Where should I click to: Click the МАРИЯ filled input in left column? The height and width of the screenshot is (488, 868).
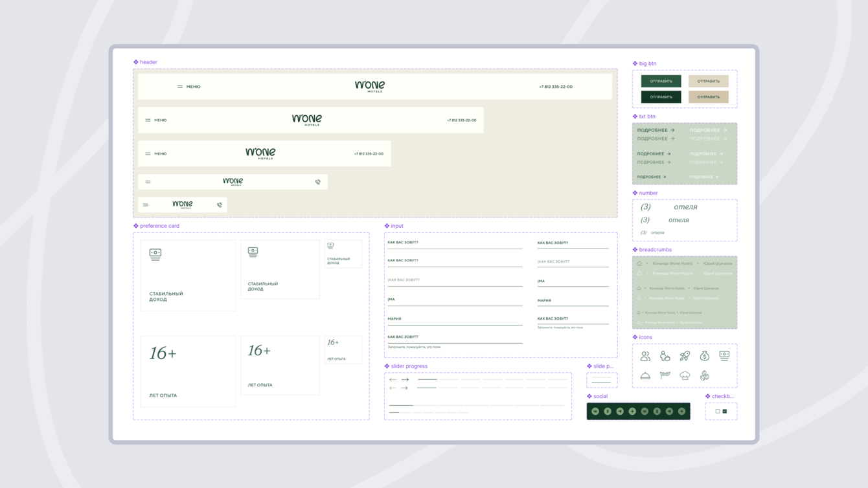pyautogui.click(x=455, y=320)
